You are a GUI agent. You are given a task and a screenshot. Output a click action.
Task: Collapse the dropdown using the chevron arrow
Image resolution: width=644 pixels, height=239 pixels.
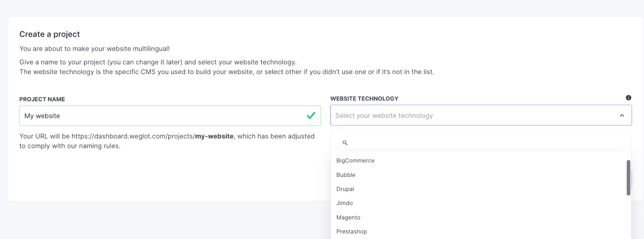click(x=622, y=116)
